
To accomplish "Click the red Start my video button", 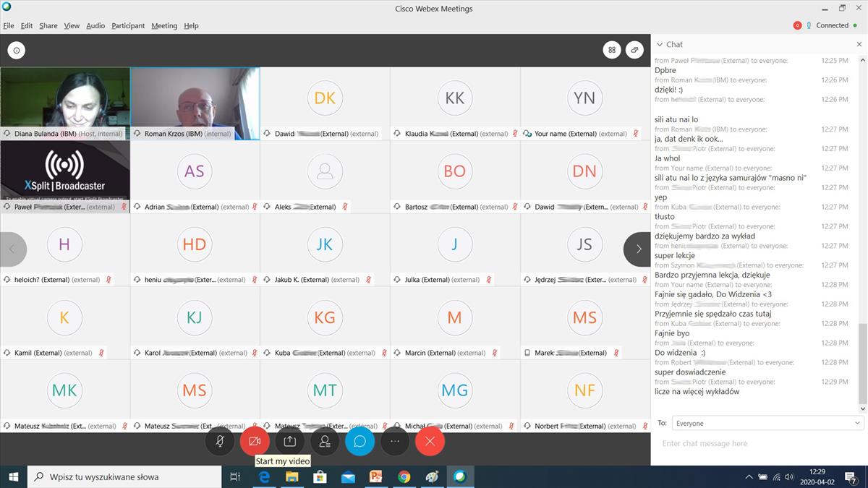I will (x=255, y=441).
